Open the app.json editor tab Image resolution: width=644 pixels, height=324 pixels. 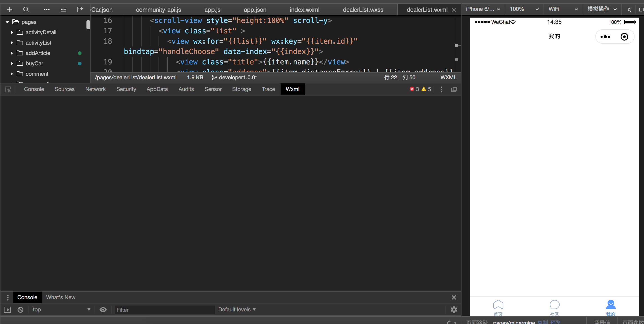coord(255,10)
